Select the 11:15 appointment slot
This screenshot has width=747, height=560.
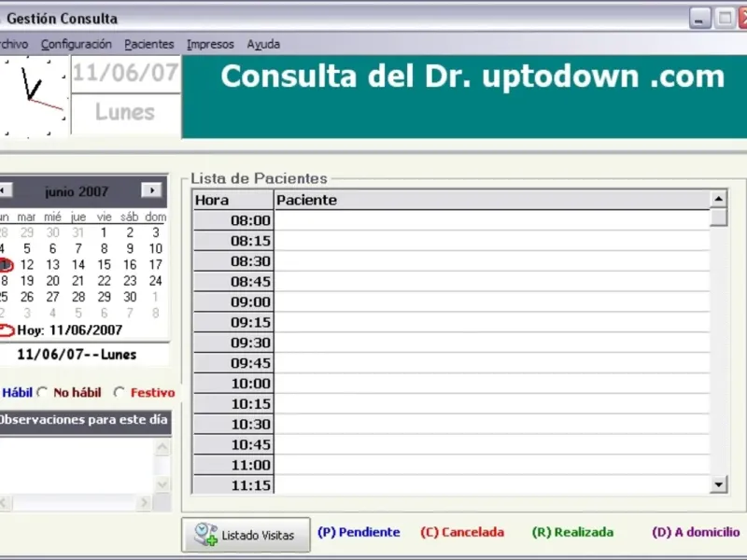(233, 484)
